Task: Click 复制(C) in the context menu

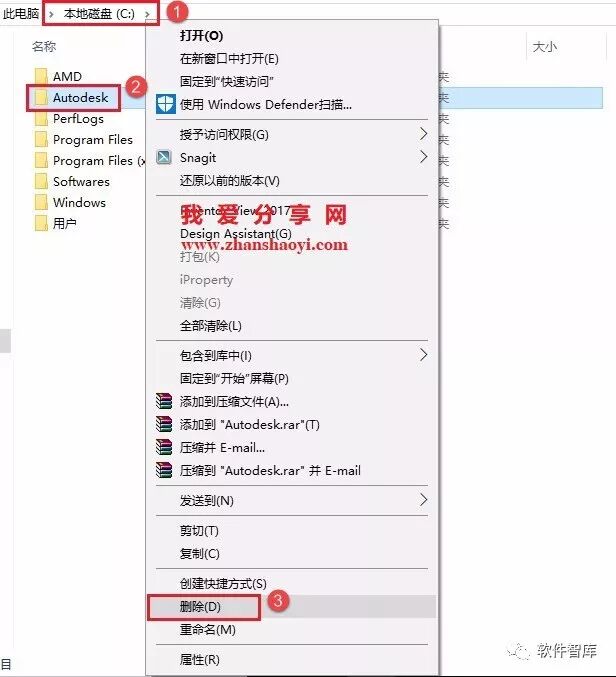Action: (x=200, y=554)
